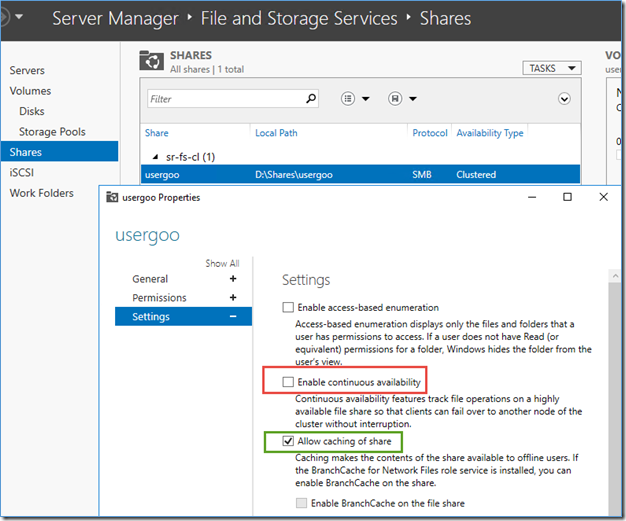The image size is (626, 521).
Task: Open the list view options icon
Action: [x=348, y=98]
